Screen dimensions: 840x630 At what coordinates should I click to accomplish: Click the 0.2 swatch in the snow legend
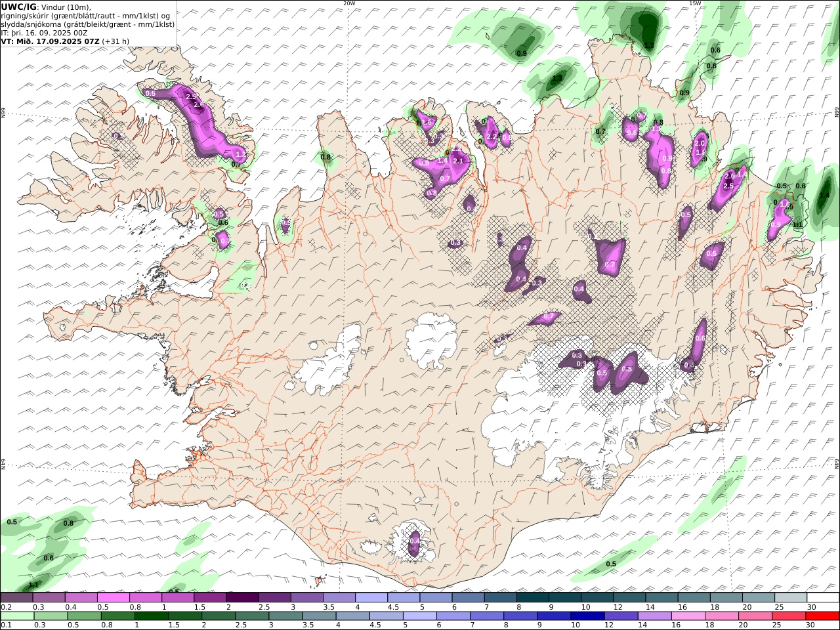tap(16, 597)
